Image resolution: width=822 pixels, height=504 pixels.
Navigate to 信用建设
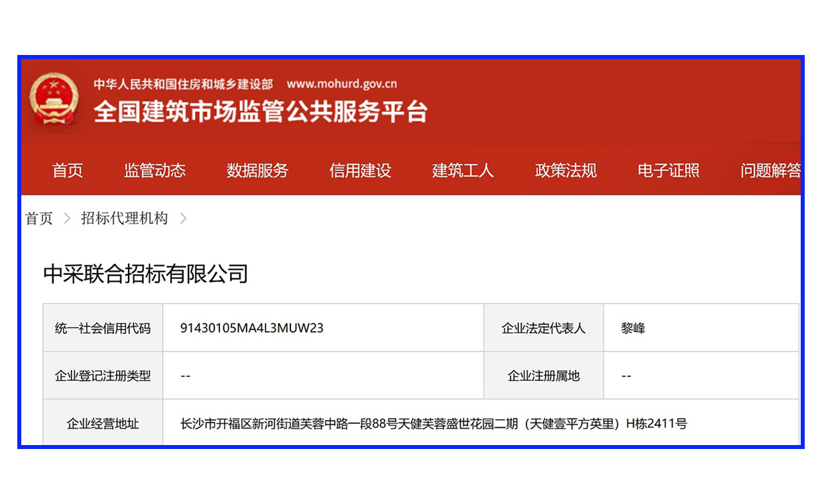[360, 171]
